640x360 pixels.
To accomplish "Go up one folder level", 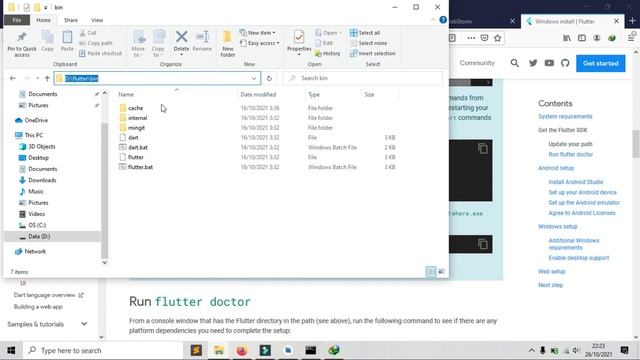I will (x=47, y=78).
